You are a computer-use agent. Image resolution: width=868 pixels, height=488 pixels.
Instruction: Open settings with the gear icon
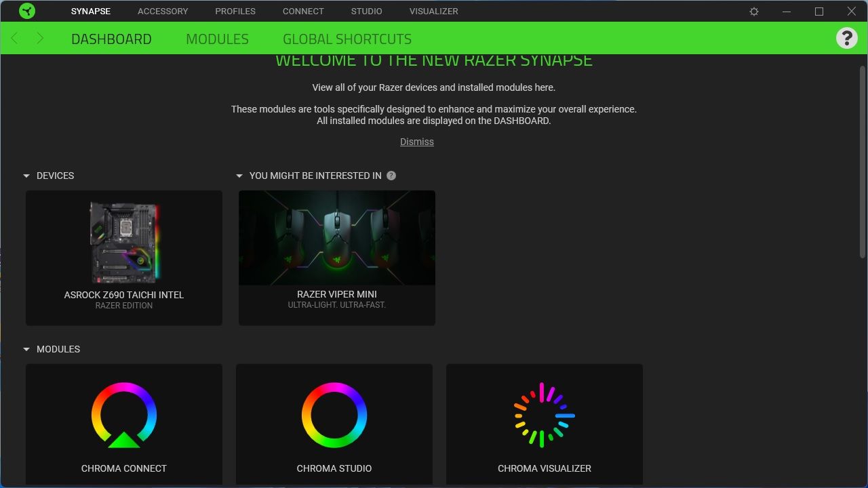(754, 12)
